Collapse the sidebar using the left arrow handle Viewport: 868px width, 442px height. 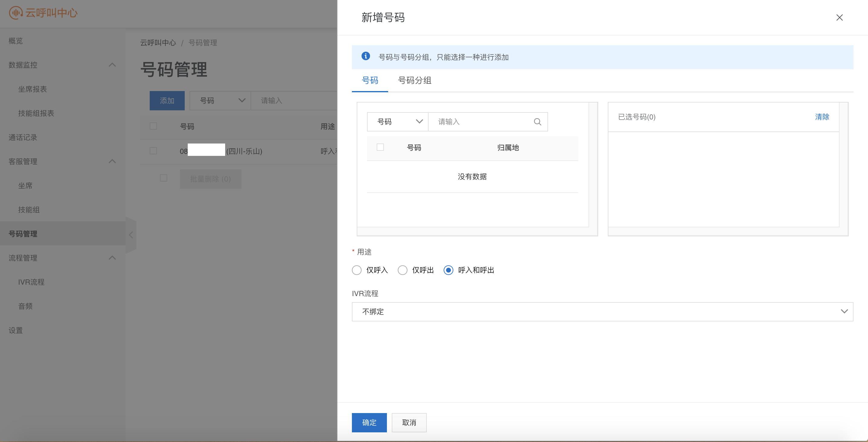[131, 235]
